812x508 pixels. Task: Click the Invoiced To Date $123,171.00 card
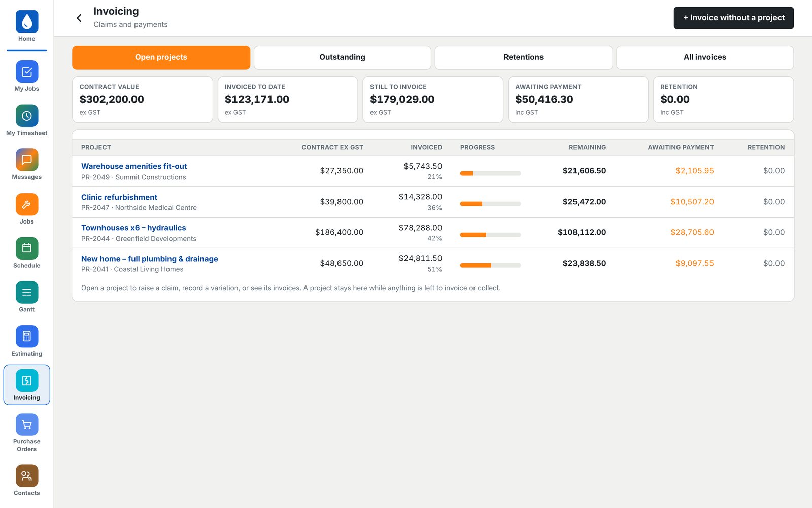tap(288, 100)
